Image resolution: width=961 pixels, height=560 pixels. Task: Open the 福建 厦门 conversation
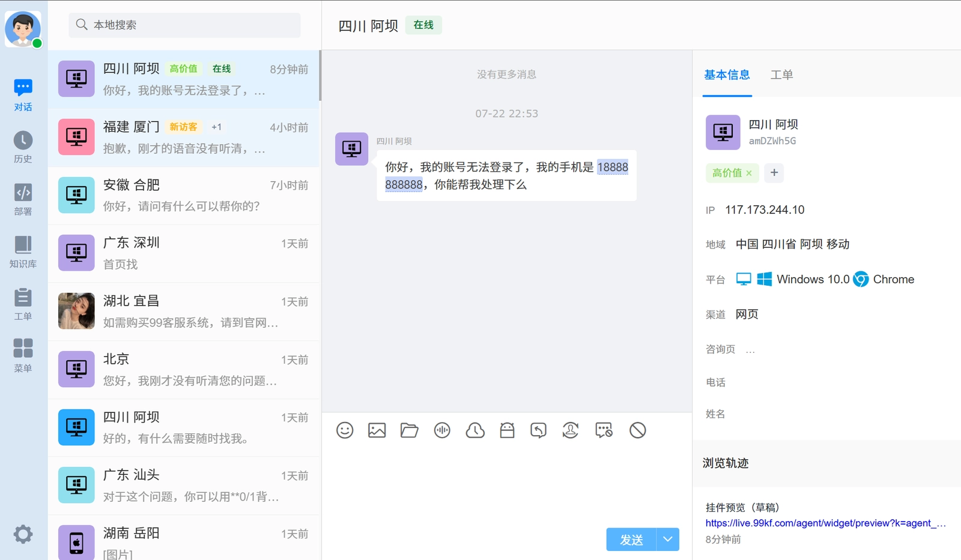tap(184, 137)
